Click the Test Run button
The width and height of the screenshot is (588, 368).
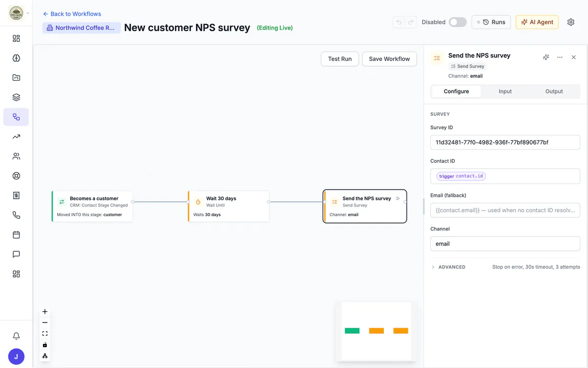(340, 59)
